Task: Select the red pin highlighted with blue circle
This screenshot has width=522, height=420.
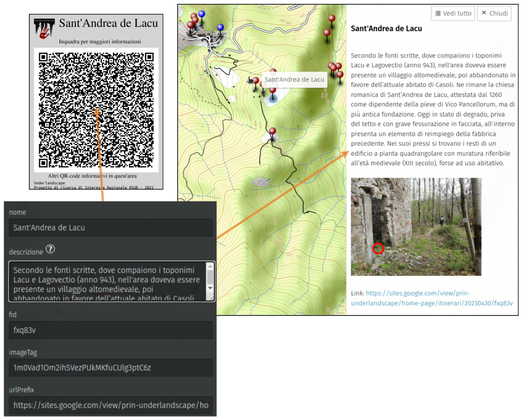Action: [272, 94]
